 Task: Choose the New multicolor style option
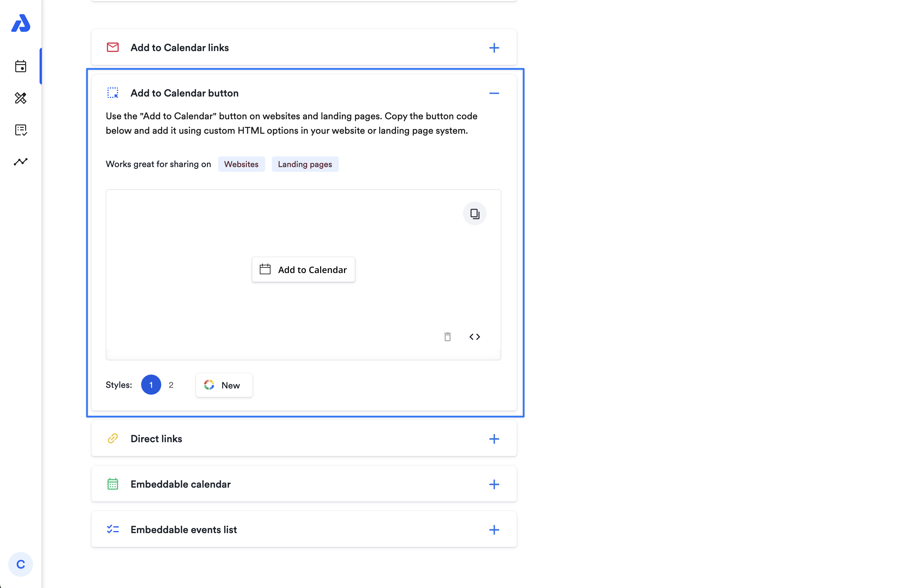(x=224, y=385)
